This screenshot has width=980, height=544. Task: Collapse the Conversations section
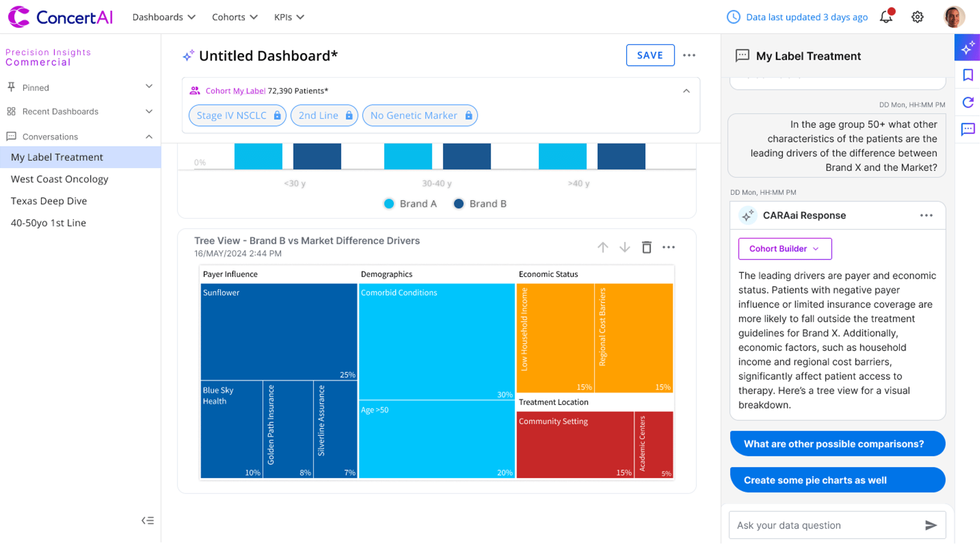coord(149,137)
